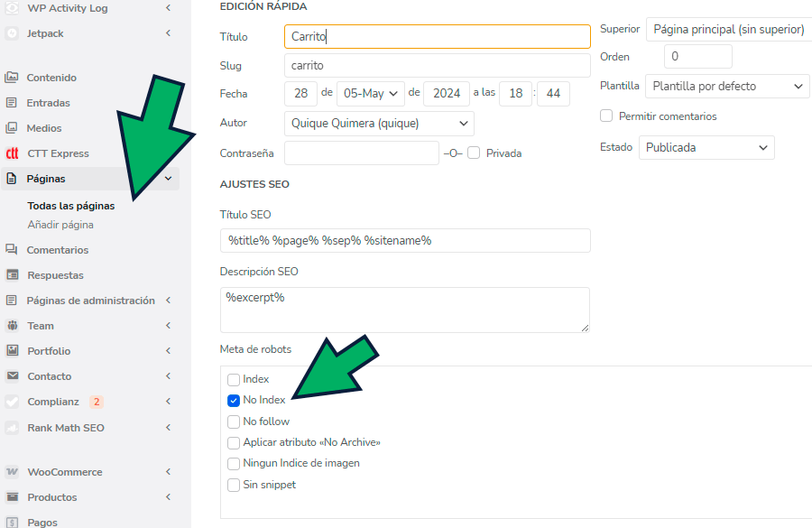Click into the Título SEO field
Viewport: 812px width, 528px height.
pyautogui.click(x=404, y=240)
